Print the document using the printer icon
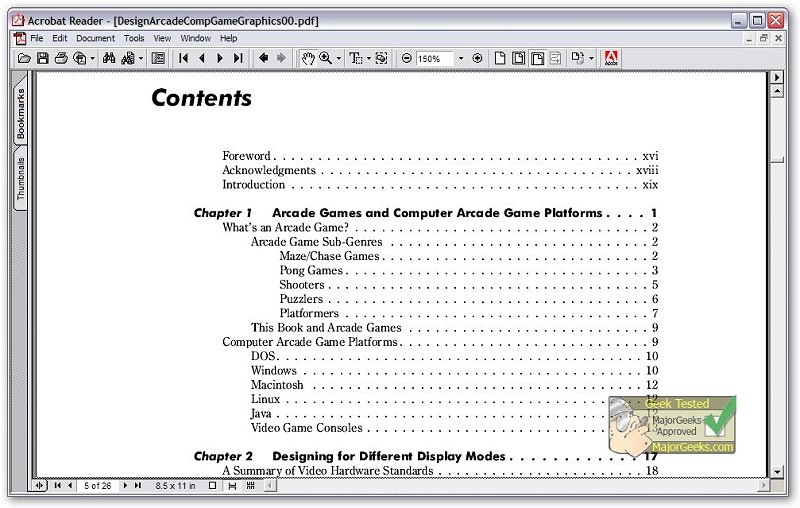The width and height of the screenshot is (800, 508). coord(61,58)
